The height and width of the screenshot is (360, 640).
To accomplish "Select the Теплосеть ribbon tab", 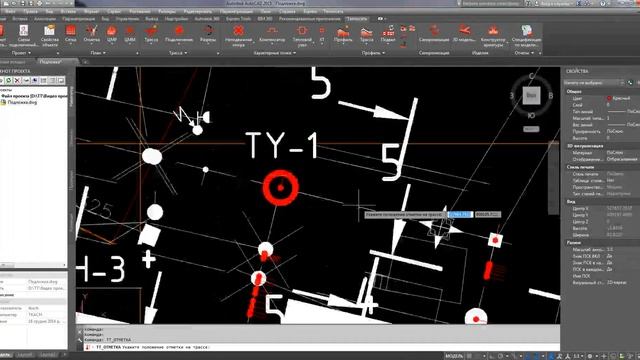I will [357, 19].
